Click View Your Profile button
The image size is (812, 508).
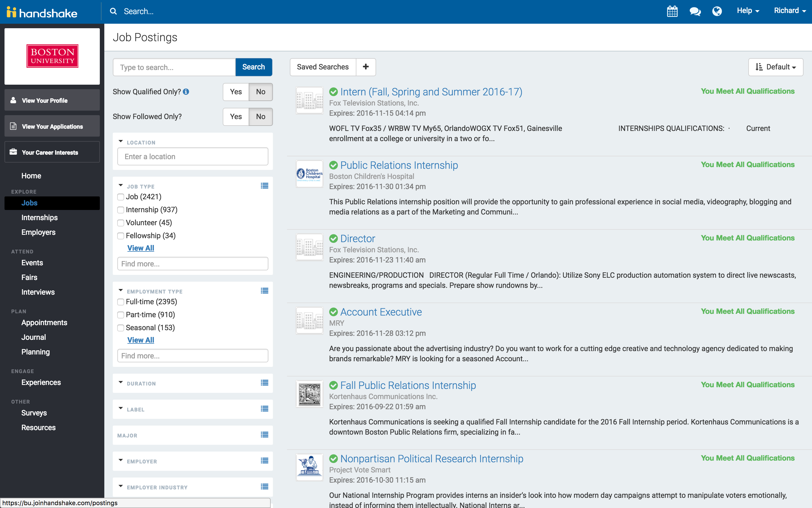52,100
